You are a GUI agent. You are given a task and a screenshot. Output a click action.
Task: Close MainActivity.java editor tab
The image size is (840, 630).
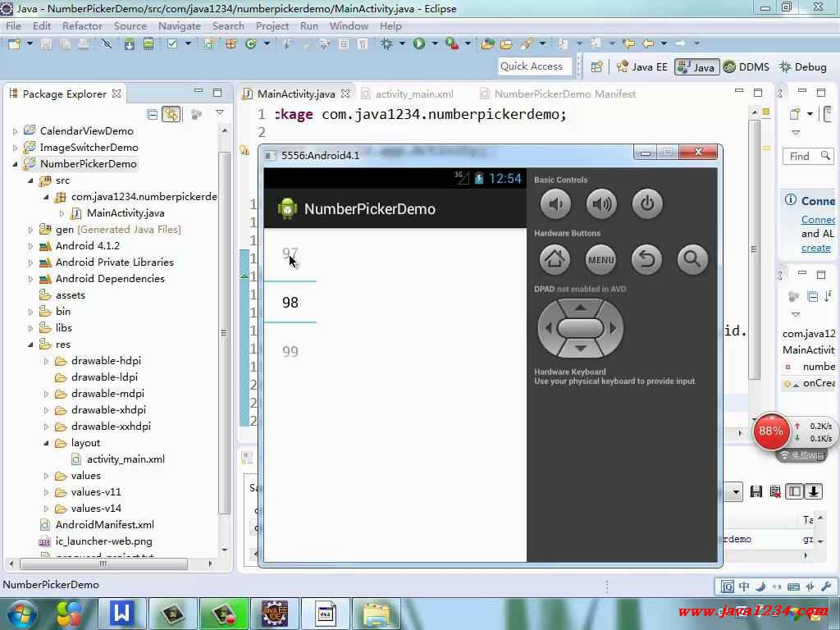(345, 94)
